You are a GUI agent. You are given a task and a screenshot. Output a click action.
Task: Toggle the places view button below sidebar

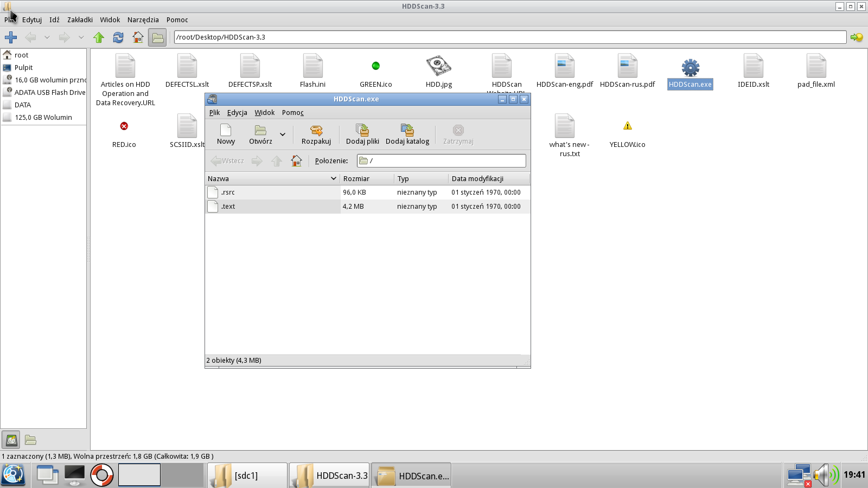(x=11, y=440)
